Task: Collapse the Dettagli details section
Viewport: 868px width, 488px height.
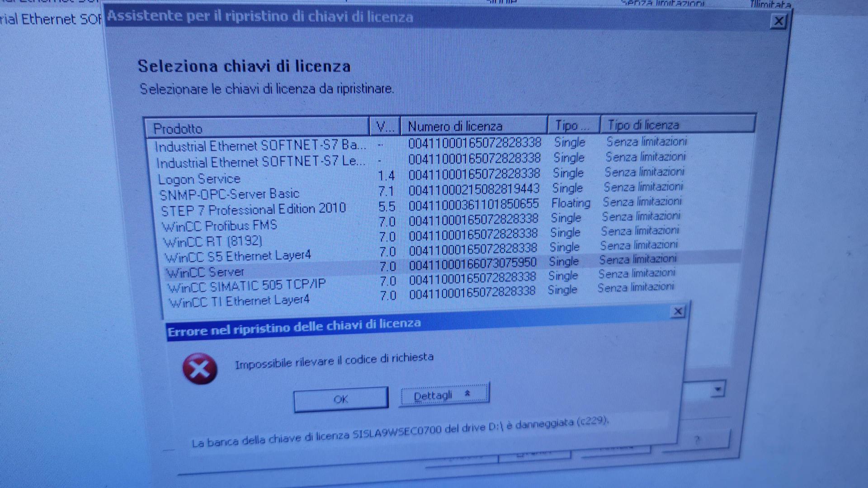Action: click(444, 395)
